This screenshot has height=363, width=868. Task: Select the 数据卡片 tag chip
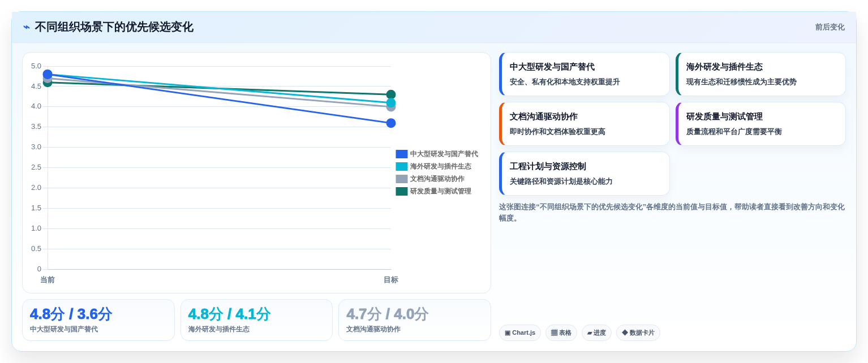point(638,332)
